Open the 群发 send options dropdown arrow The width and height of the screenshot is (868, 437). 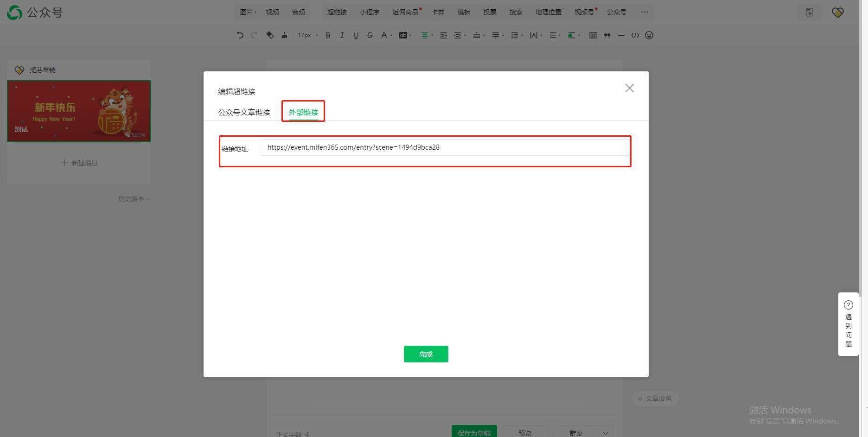point(605,432)
